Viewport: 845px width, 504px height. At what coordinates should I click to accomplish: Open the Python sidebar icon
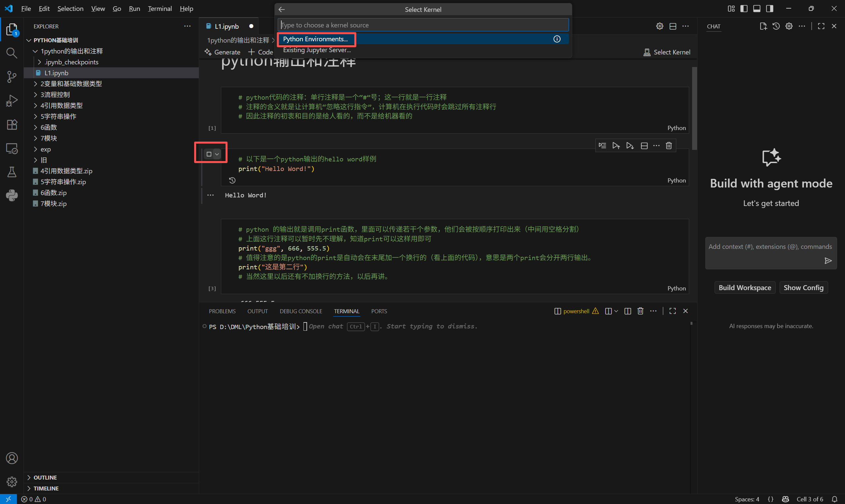coord(12,195)
